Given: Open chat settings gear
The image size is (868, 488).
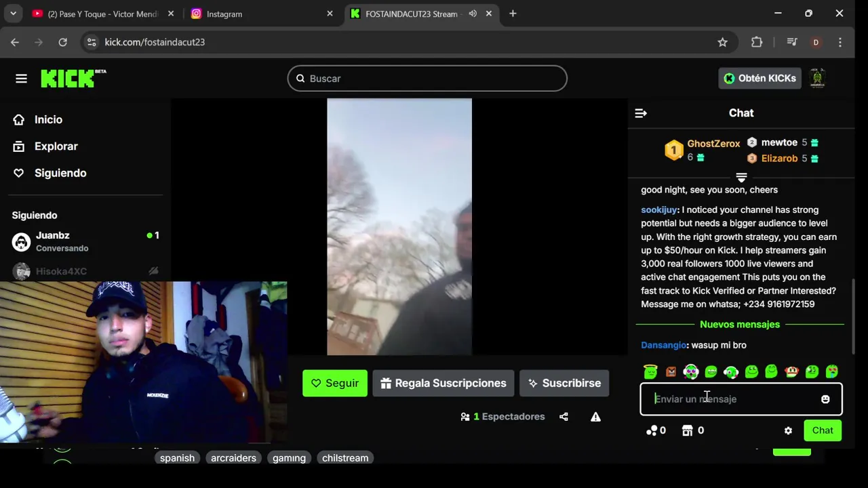Looking at the screenshot, I should pos(788,430).
